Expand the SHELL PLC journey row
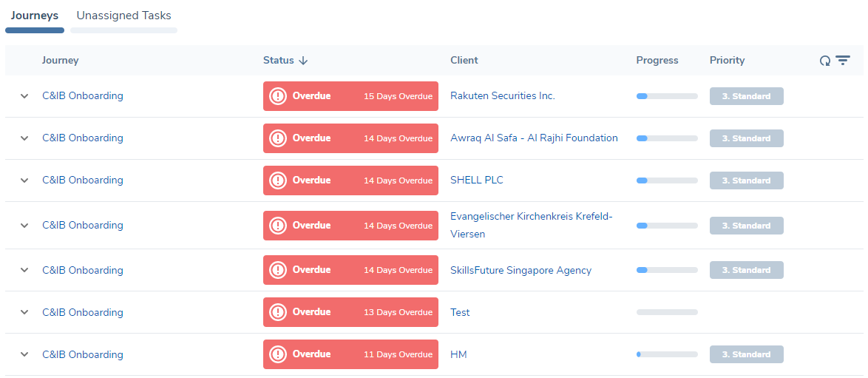The height and width of the screenshot is (378, 868). coord(24,180)
